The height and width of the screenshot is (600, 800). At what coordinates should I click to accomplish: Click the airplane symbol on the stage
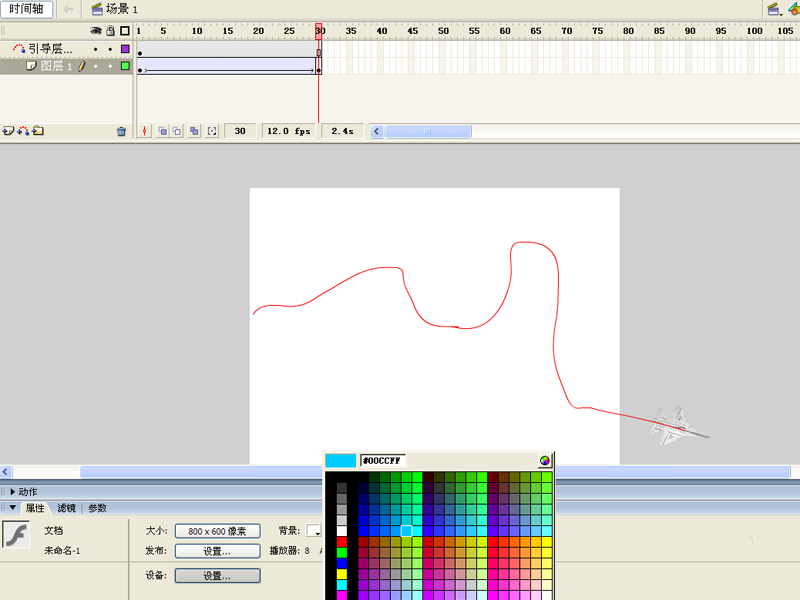tap(677, 427)
